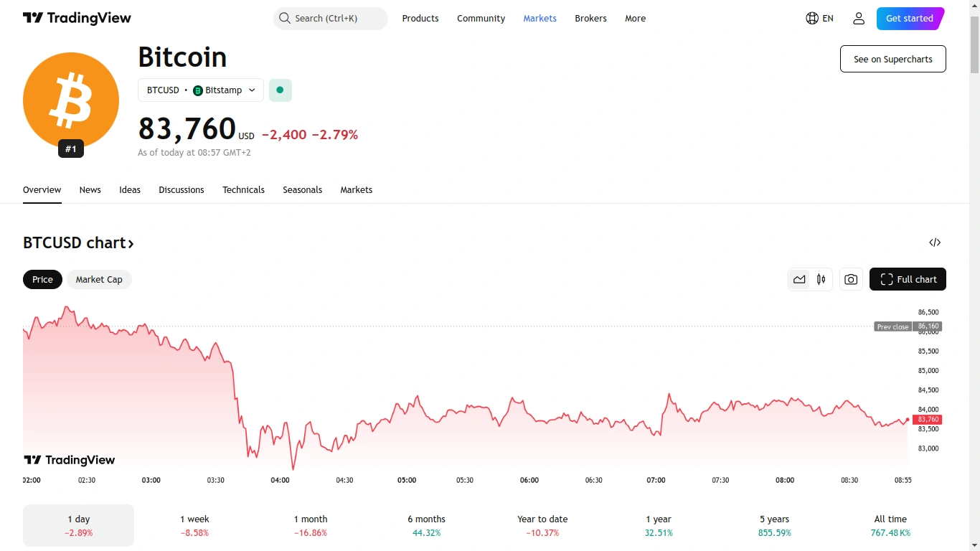This screenshot has width=980, height=551.
Task: Click the Search input field
Action: click(331, 19)
